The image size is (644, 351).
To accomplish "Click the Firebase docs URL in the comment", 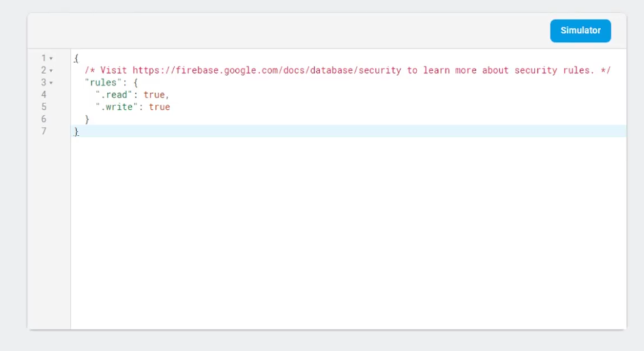I will [267, 70].
